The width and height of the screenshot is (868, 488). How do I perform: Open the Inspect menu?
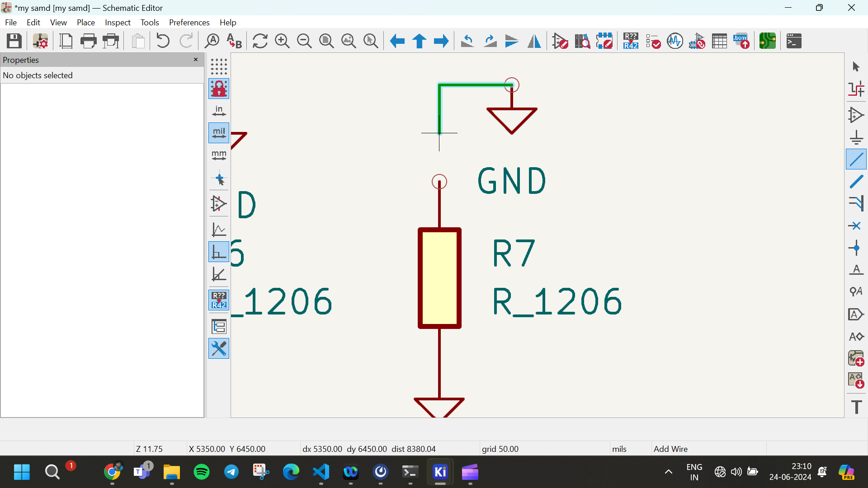[x=118, y=22]
